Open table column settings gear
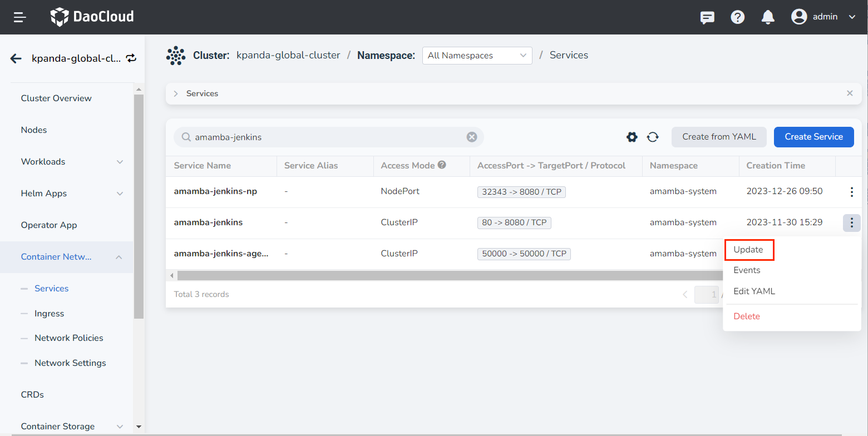The height and width of the screenshot is (436, 868). [632, 137]
